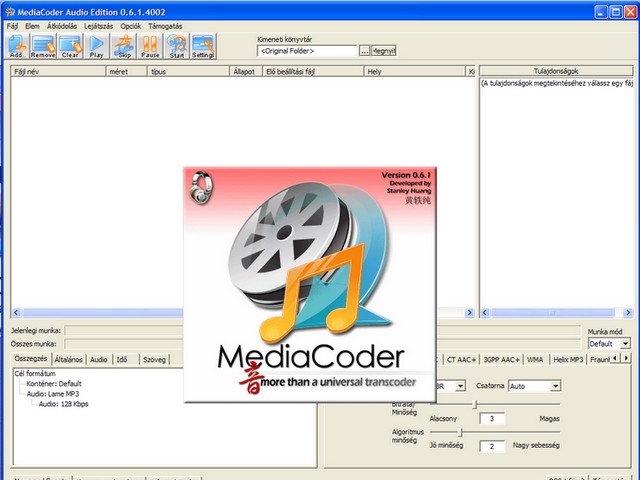640x480 pixels.
Task: Switch to the 3GPP AAC+ encoder tab
Action: pos(502,360)
